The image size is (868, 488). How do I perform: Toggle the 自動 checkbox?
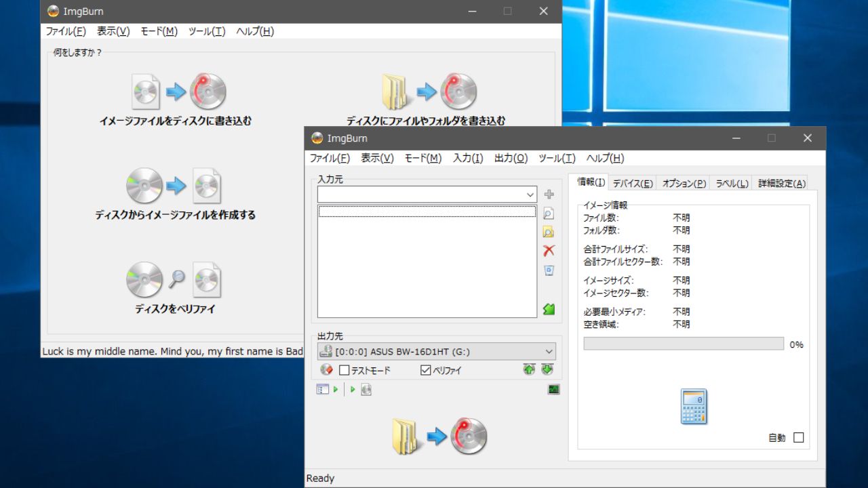[x=799, y=438]
